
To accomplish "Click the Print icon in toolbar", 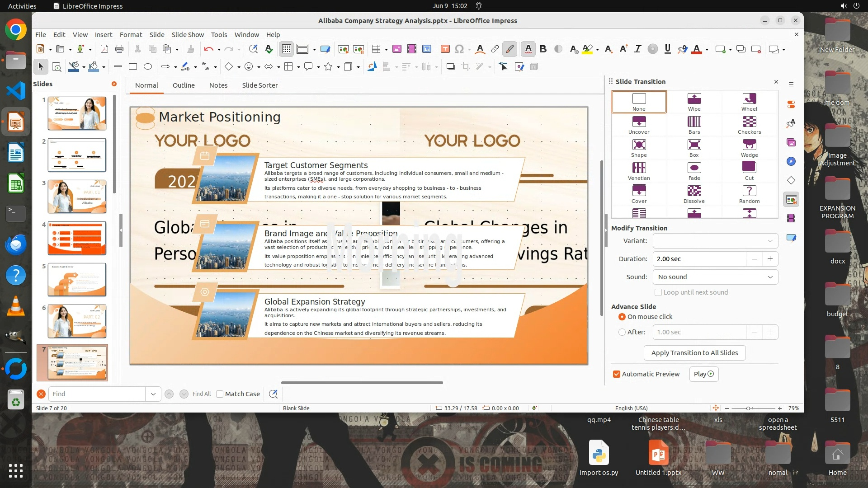I will click(x=119, y=49).
